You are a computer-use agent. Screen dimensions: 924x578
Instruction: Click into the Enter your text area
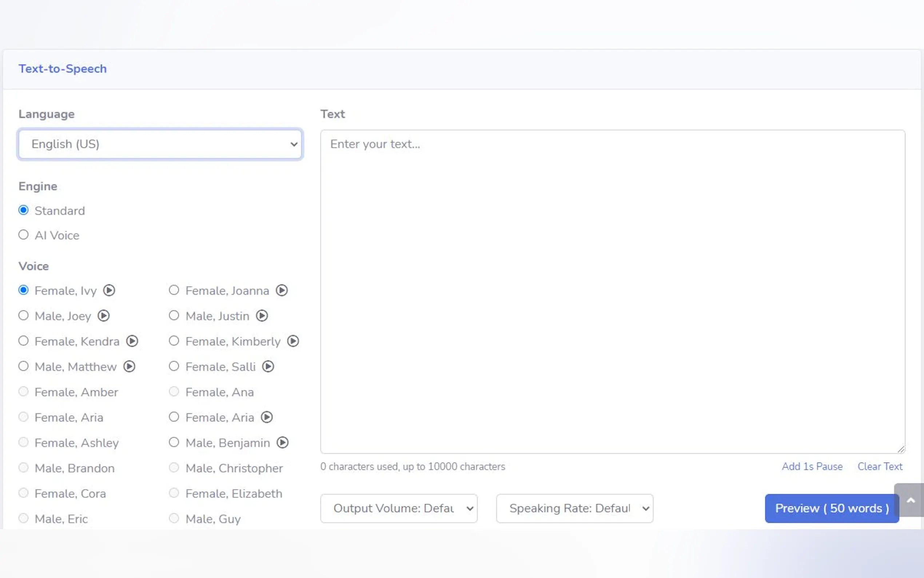612,291
